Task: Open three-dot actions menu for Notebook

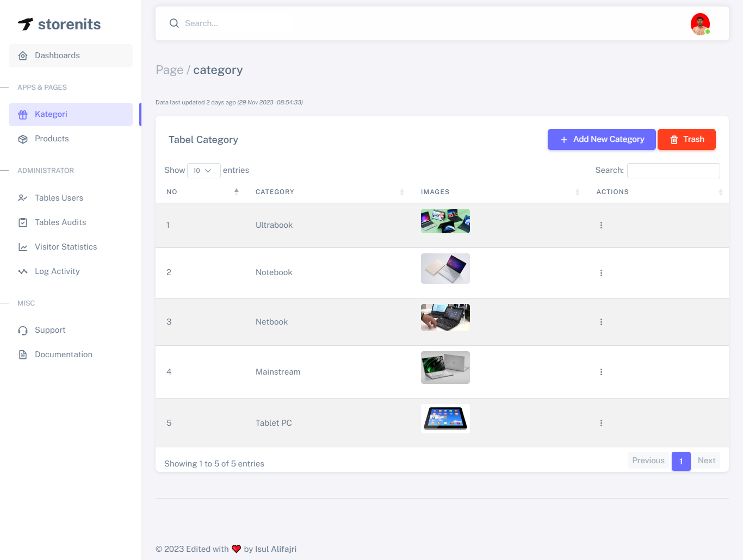Action: click(x=601, y=273)
